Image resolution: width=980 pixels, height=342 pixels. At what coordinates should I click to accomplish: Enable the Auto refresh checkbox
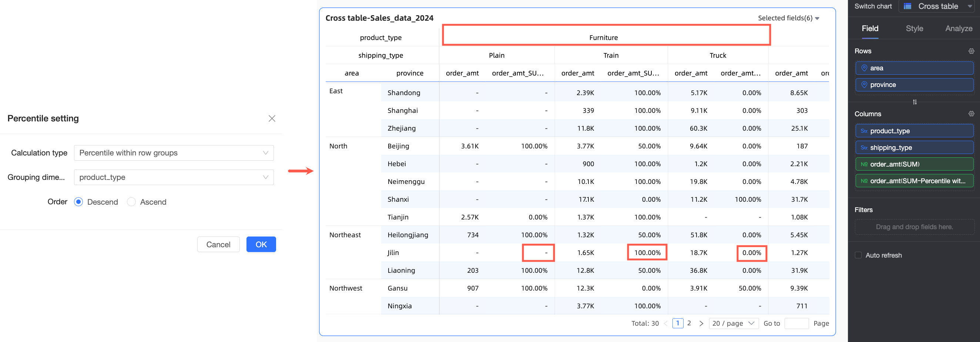[x=858, y=255]
